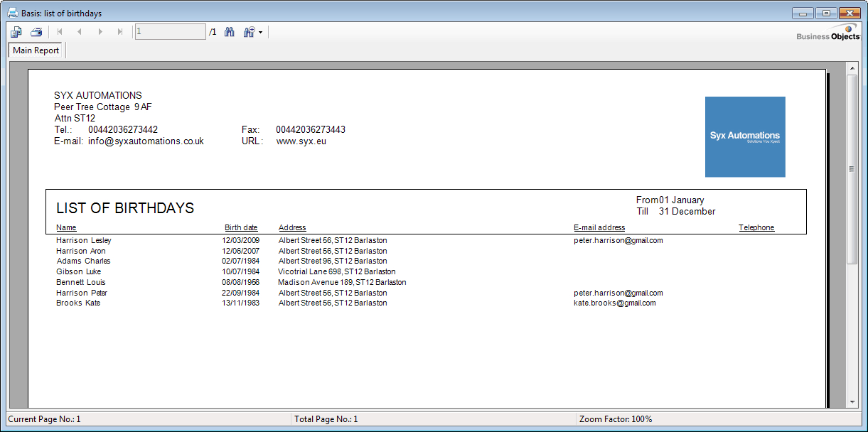Switch to the Main Report tab
The height and width of the screenshot is (432, 868).
pos(36,50)
